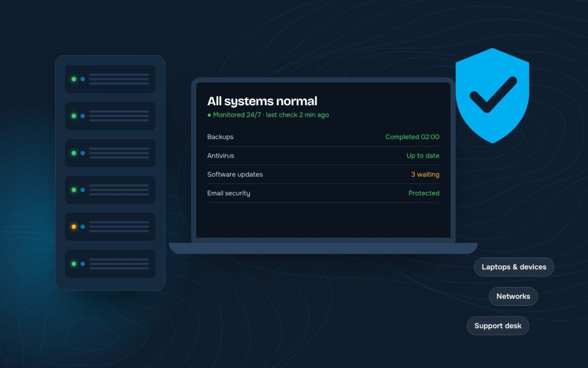Select the "Software updates" row label

point(235,174)
